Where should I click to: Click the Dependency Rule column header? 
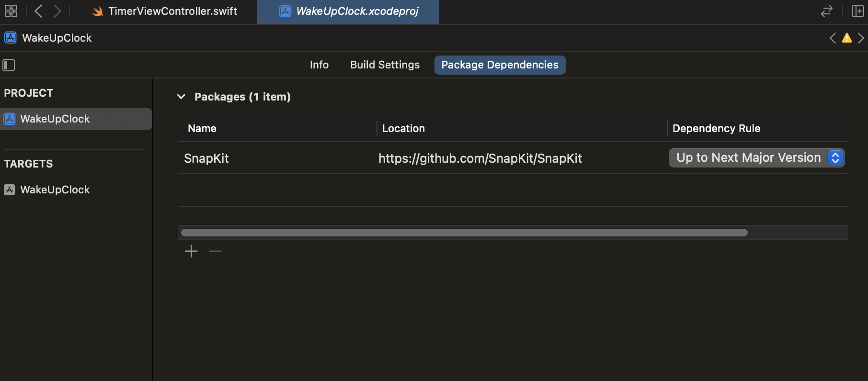pos(716,128)
